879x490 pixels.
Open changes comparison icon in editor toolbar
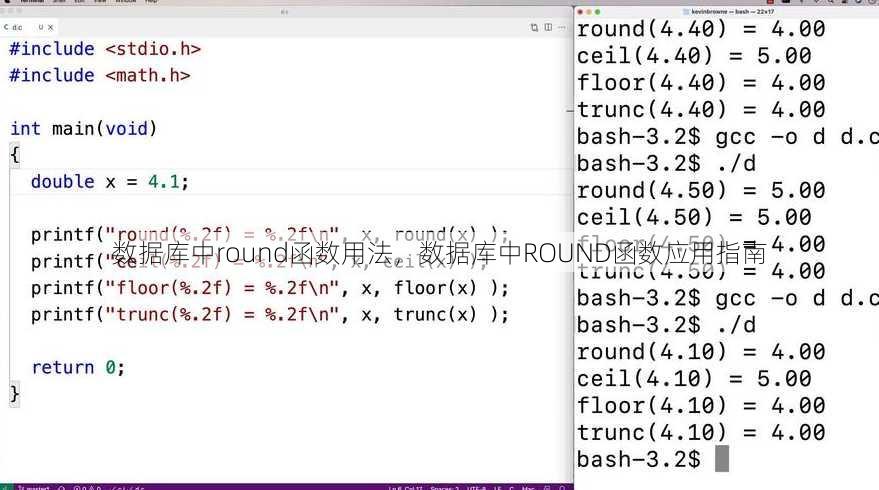534,27
